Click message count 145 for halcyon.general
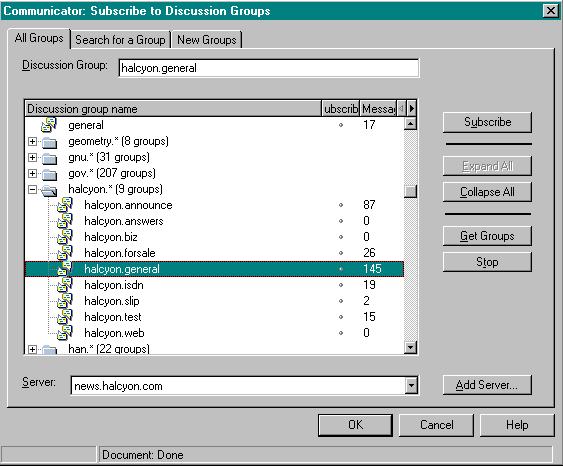This screenshot has width=563, height=466. pos(372,269)
